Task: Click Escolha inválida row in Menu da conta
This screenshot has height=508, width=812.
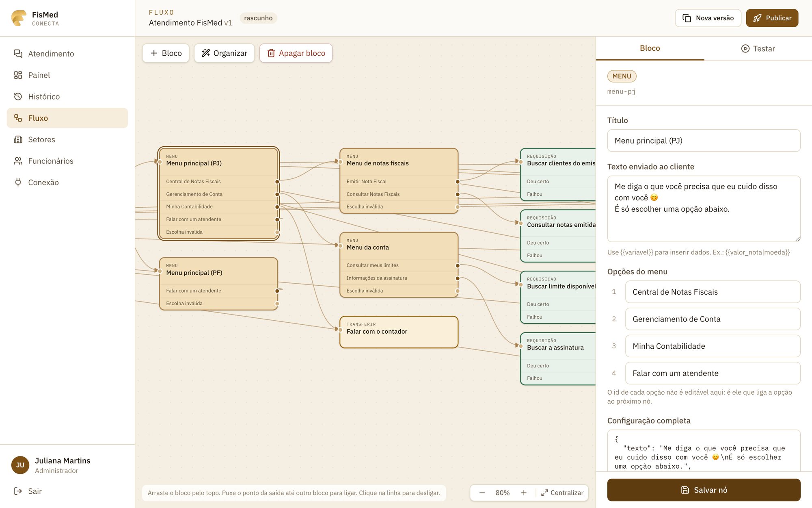Action: (x=399, y=291)
